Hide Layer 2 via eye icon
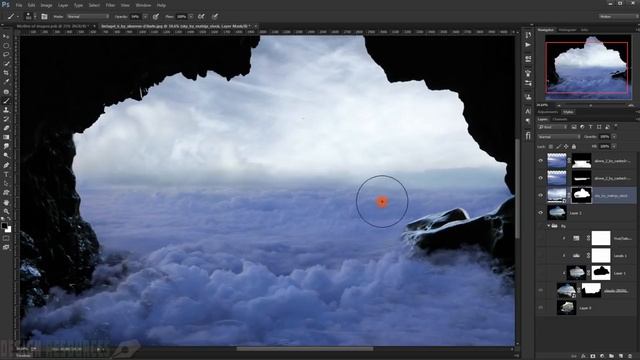 pyautogui.click(x=541, y=213)
